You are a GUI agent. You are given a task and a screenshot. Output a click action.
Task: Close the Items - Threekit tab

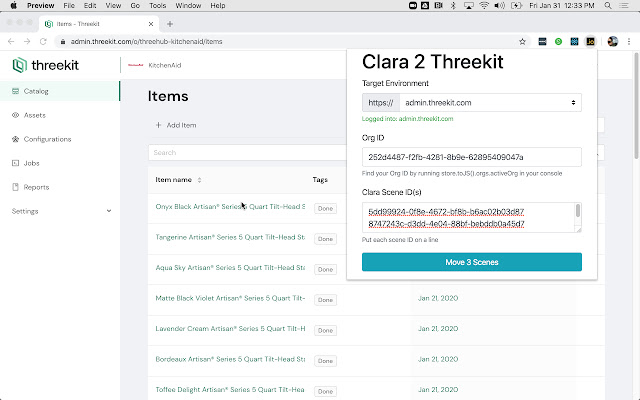coord(151,24)
